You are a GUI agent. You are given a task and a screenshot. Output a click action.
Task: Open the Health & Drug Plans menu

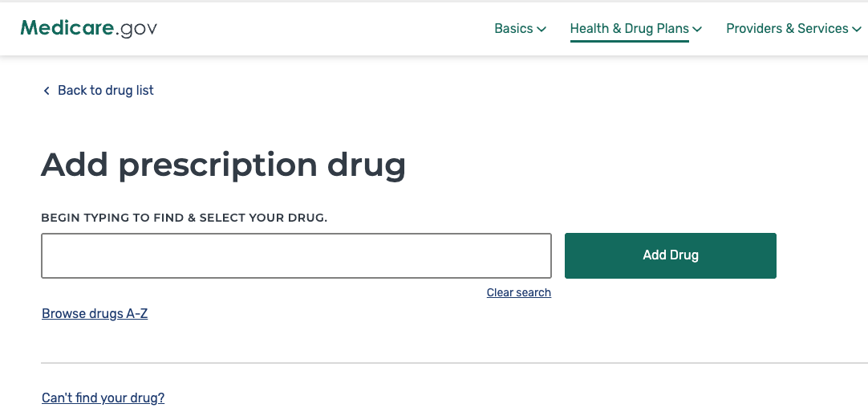629,28
